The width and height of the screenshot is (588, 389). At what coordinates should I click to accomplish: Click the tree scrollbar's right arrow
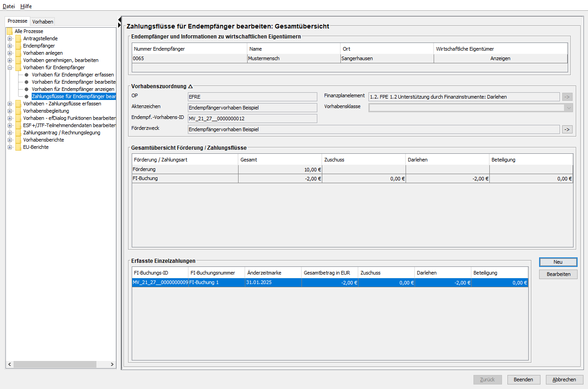[x=113, y=364]
